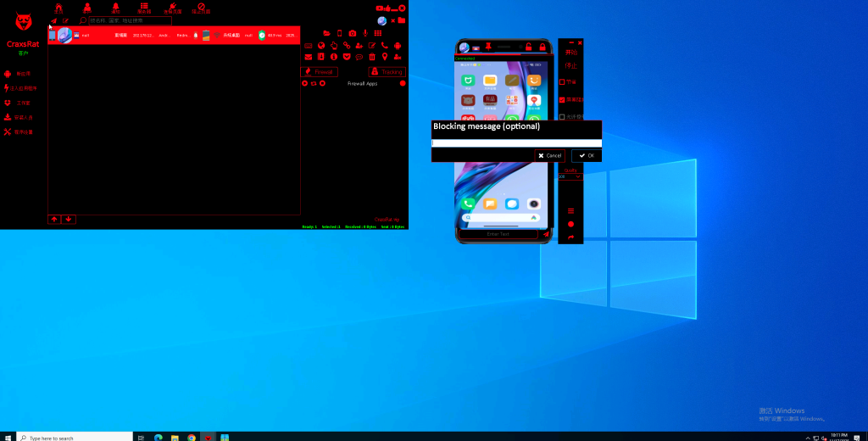Click OK in Blocking message dialog
Image resolution: width=868 pixels, height=441 pixels.
click(587, 156)
